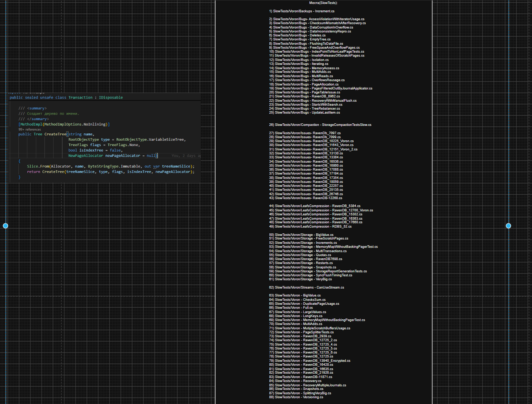Click the blue circular handle right of the test list
Viewport: 532px width, 404px height.
click(508, 226)
